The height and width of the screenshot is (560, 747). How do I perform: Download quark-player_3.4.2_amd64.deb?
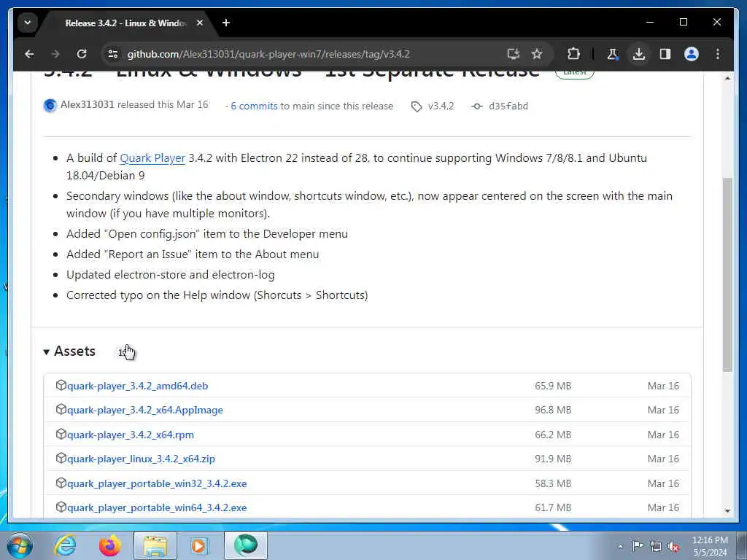138,386
